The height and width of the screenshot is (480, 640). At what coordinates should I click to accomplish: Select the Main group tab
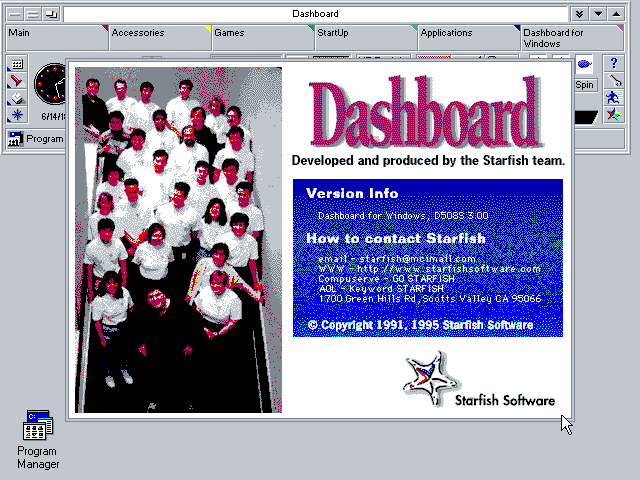coord(57,37)
